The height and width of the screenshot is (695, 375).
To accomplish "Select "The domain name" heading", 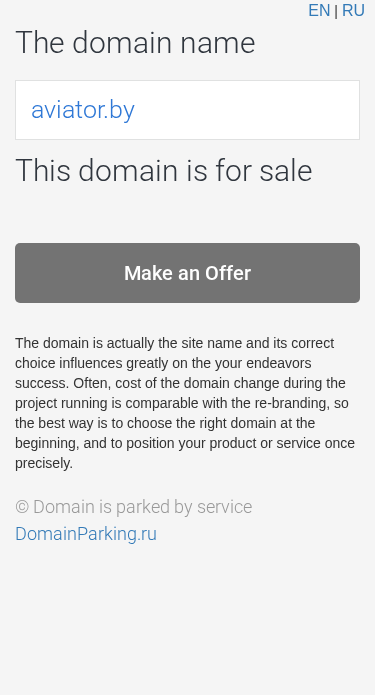I will [135, 43].
